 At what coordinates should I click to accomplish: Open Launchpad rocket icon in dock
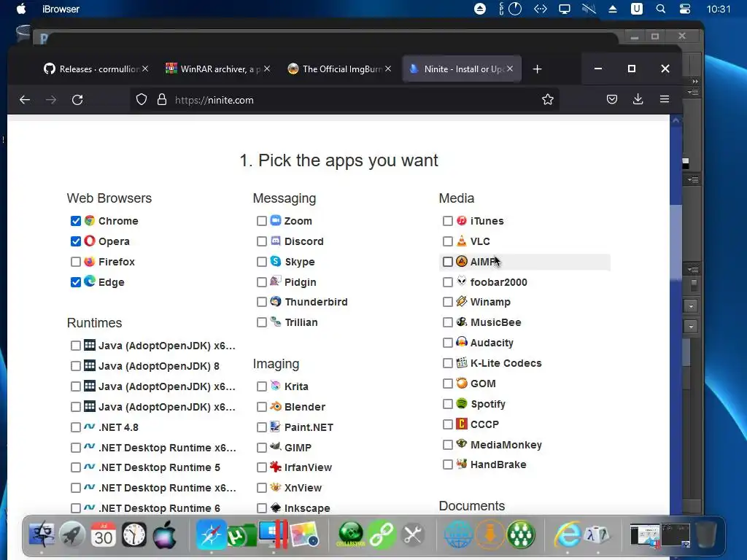click(x=72, y=534)
